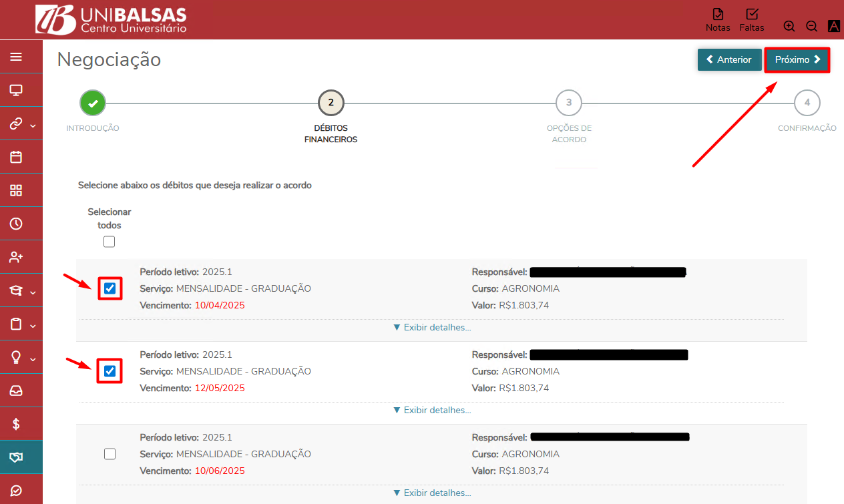Click the zoom in magnifier icon
The height and width of the screenshot is (504, 844).
[789, 26]
